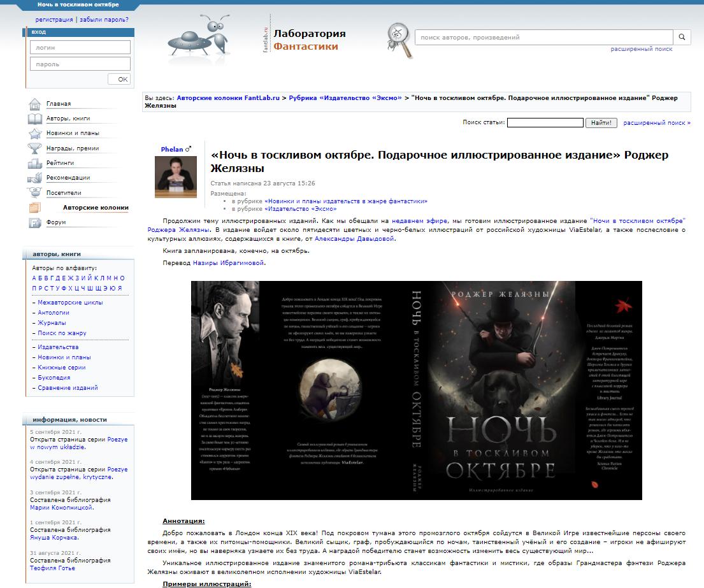The image size is (704, 588).
Task: Open Марии Конопницкой bibliography link
Action: (x=62, y=508)
